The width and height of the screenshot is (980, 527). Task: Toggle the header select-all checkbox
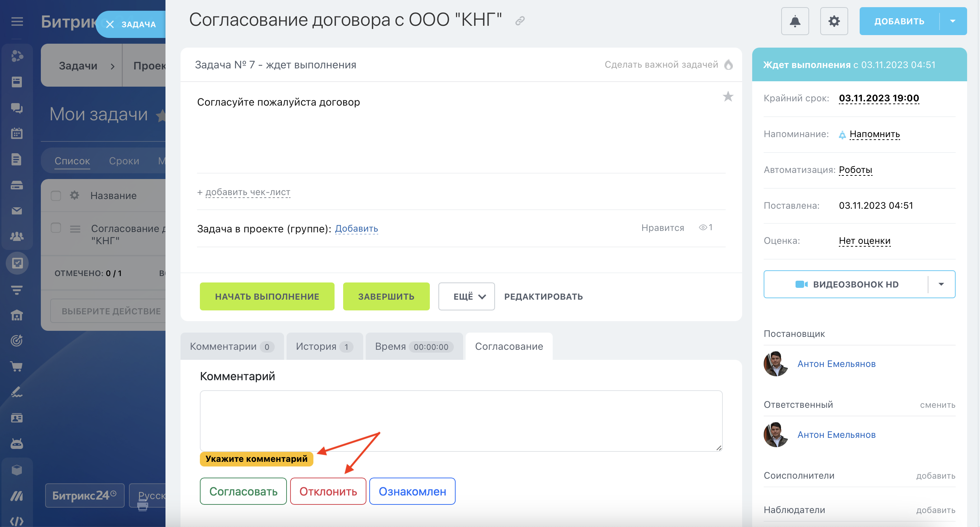pyautogui.click(x=56, y=195)
